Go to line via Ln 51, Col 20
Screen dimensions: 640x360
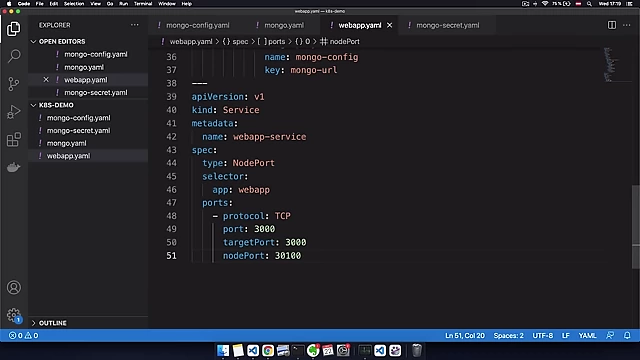click(465, 336)
